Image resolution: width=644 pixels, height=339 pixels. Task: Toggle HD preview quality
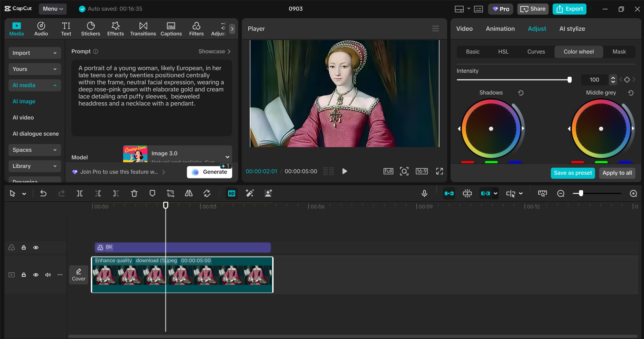click(x=231, y=193)
